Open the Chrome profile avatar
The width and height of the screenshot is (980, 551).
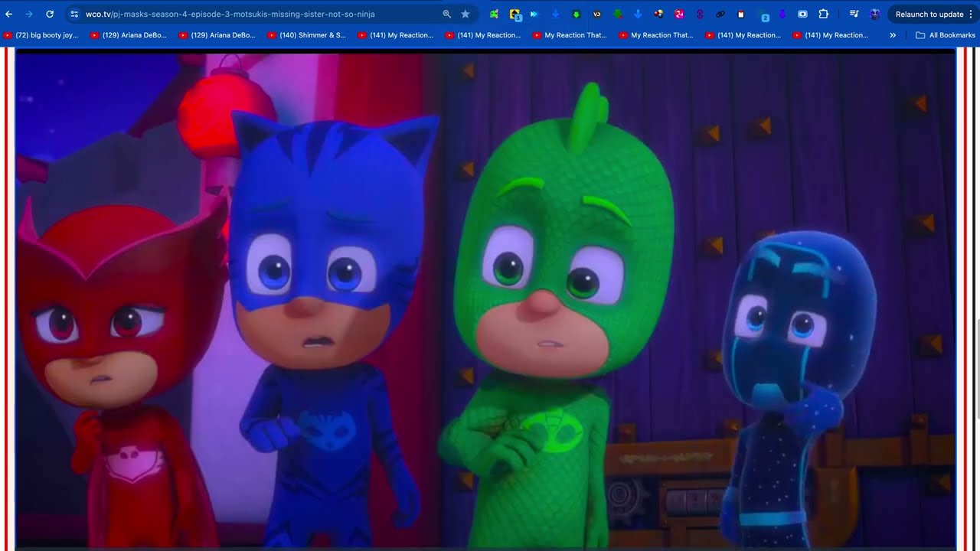click(875, 14)
